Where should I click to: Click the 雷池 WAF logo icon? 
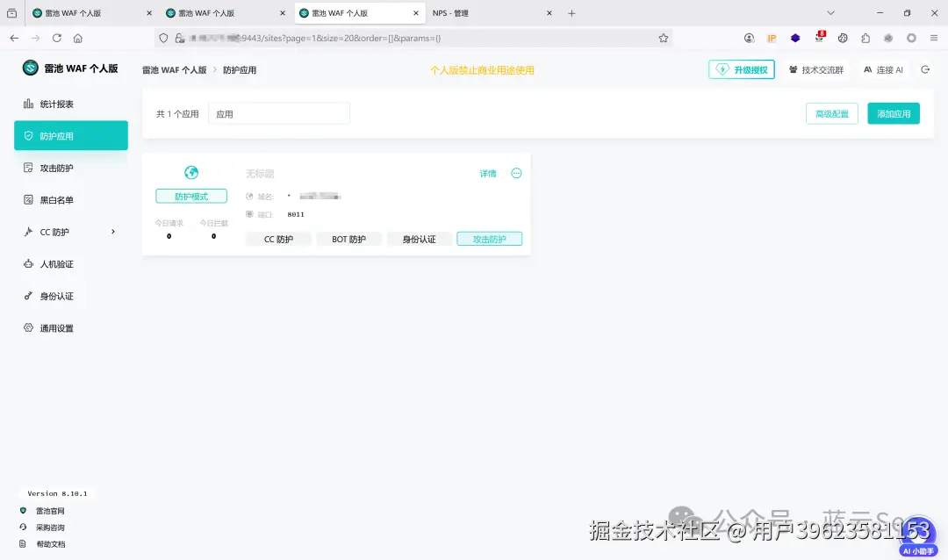(x=30, y=68)
